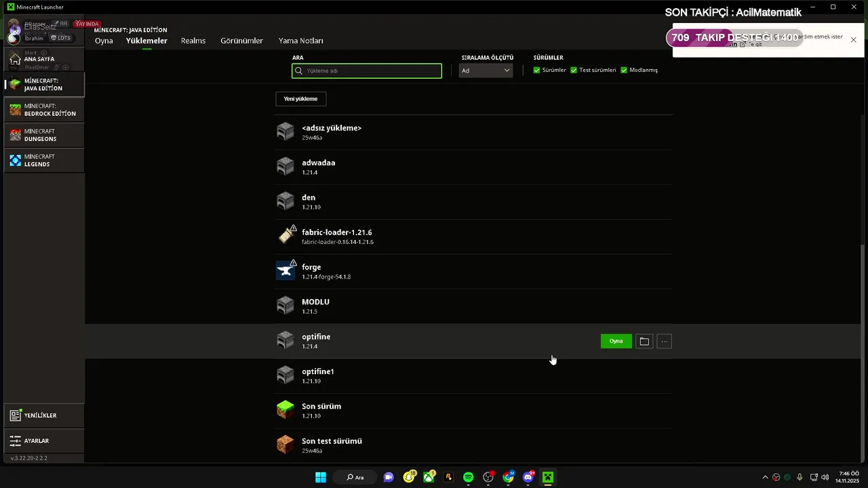Select Son sürüm installation name

pyautogui.click(x=321, y=406)
